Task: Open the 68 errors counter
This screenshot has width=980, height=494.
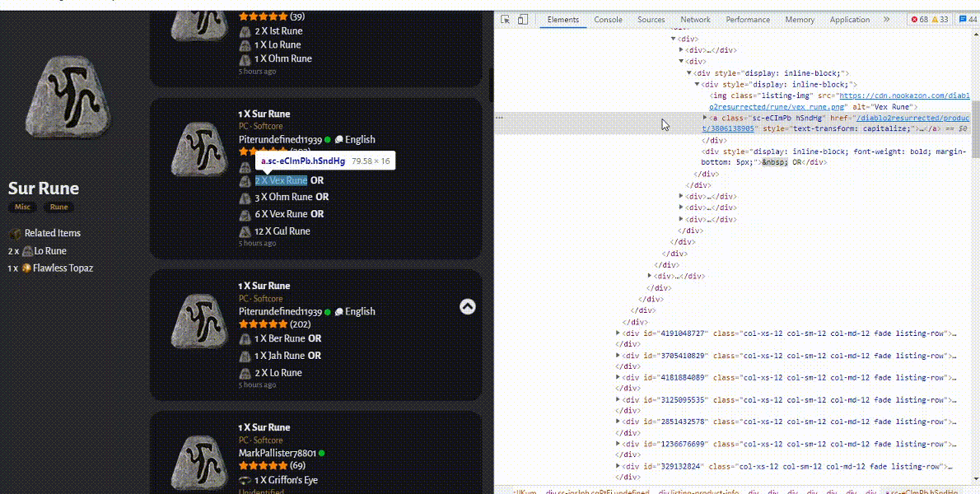Action: pyautogui.click(x=919, y=20)
